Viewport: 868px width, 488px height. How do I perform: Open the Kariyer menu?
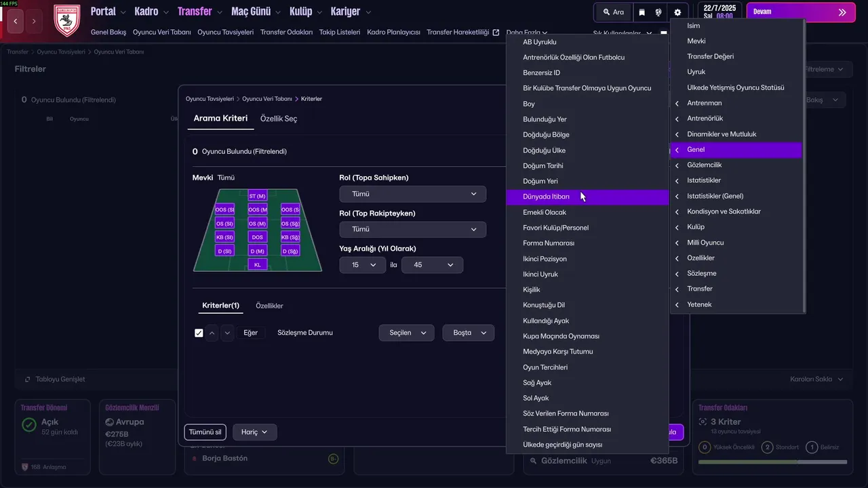[x=351, y=12]
